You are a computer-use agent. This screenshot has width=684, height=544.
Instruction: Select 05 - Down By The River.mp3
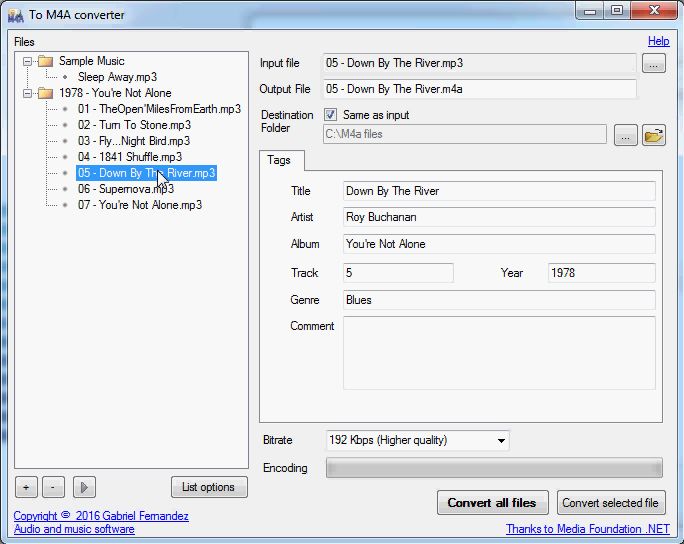pyautogui.click(x=147, y=173)
